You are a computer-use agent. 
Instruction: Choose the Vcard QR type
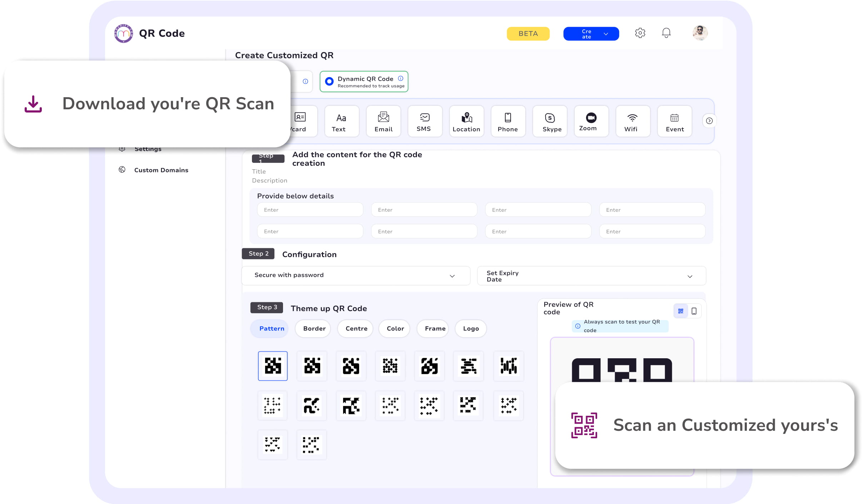pos(303,121)
